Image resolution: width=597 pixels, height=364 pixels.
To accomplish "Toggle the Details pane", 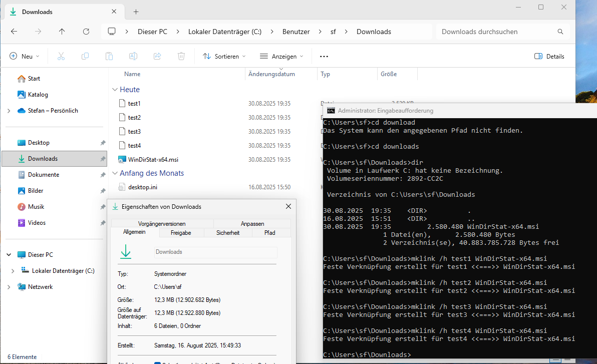I will click(x=549, y=57).
